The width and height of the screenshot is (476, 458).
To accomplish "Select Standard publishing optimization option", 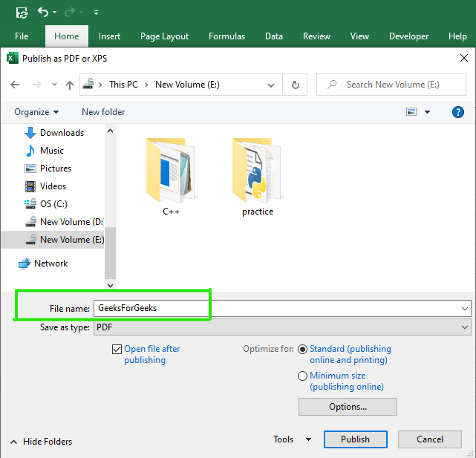I will [302, 349].
